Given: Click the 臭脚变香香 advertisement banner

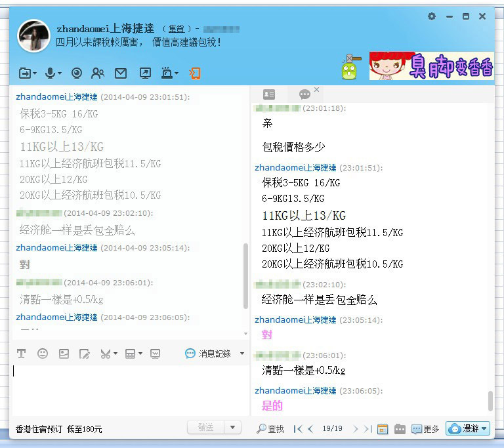Looking at the screenshot, I should tap(431, 66).
